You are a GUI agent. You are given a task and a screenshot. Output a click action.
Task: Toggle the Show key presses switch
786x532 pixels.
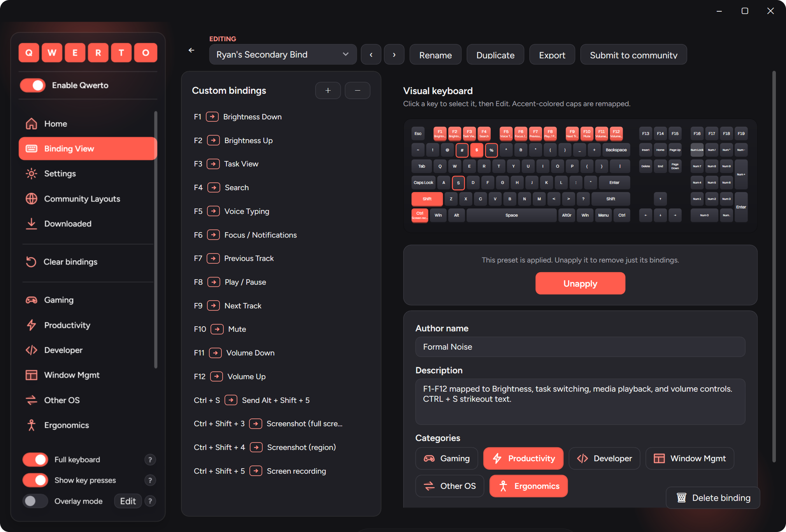point(35,480)
